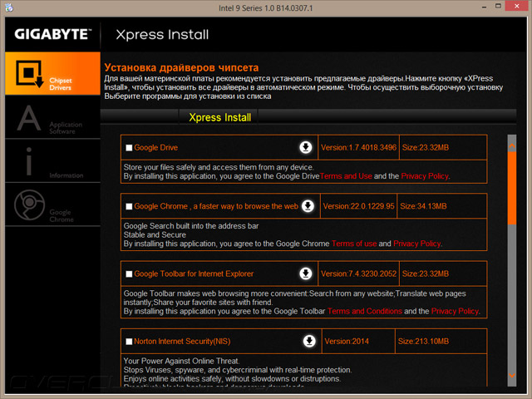Open the Application Software section
Viewport: 532px width, 399px height.
[x=52, y=117]
